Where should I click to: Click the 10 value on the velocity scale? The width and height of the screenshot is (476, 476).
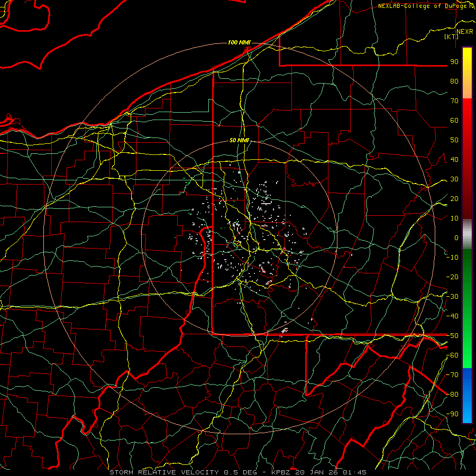point(454,218)
